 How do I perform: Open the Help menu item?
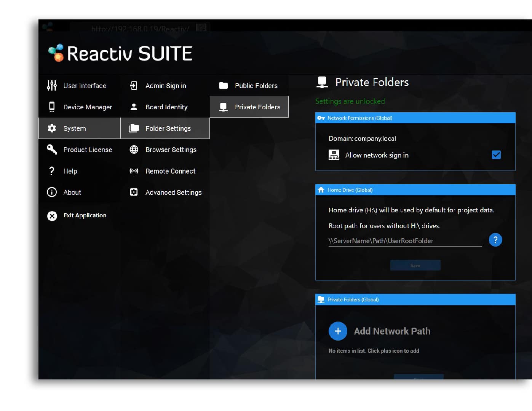(80, 171)
